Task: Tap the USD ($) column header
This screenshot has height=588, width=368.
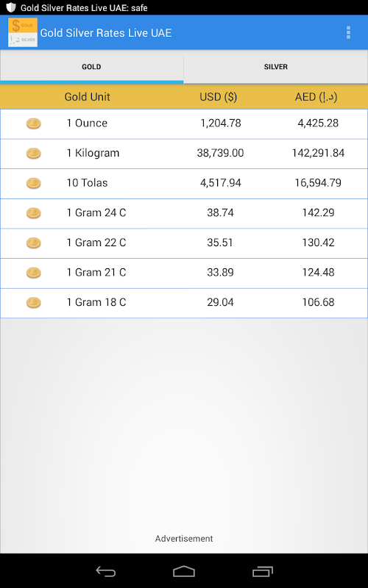Action: click(x=218, y=97)
